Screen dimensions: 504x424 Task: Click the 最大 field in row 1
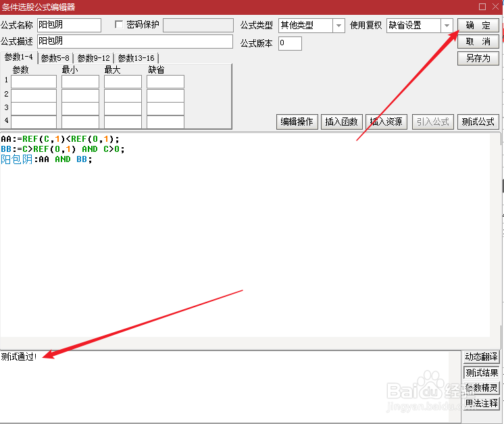(x=123, y=82)
